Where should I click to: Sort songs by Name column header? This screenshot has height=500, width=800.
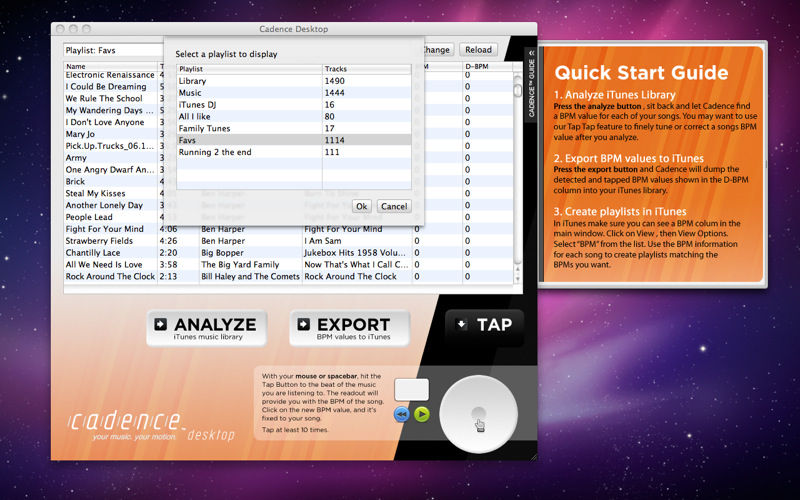111,66
